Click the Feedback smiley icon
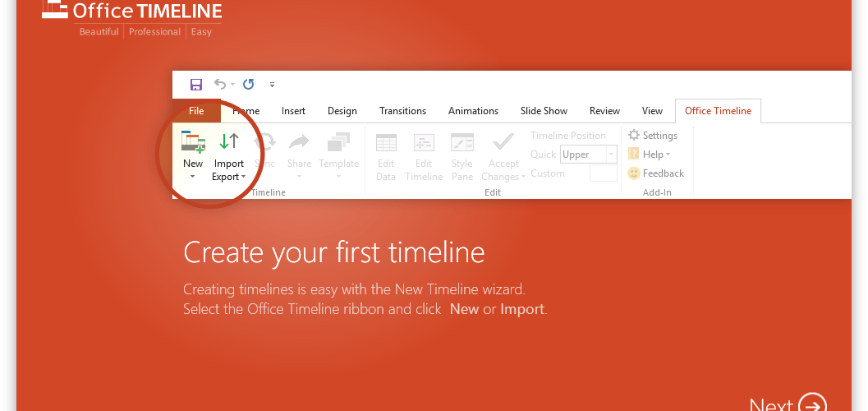 point(634,173)
